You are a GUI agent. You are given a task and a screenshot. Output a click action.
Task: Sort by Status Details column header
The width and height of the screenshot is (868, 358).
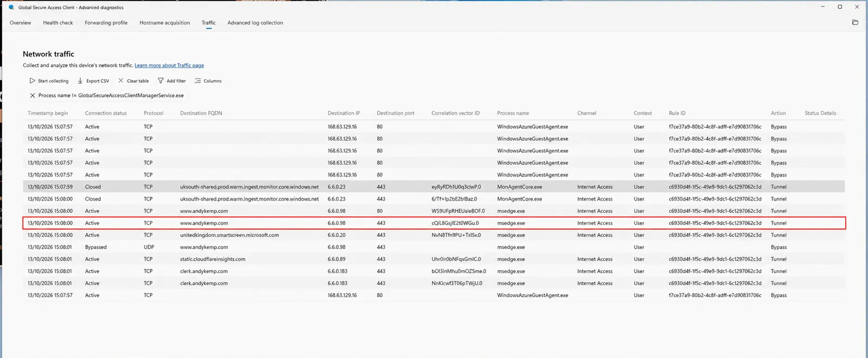tap(820, 113)
